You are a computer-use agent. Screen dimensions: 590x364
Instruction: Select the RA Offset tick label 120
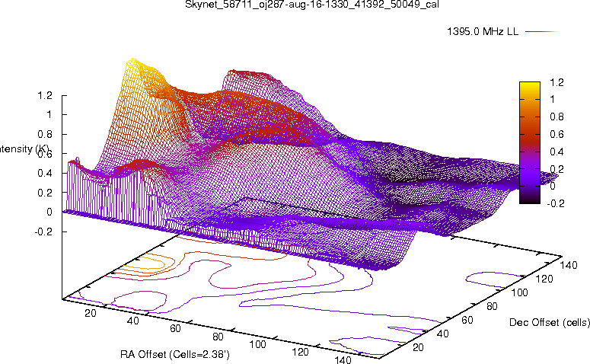tap(300, 353)
